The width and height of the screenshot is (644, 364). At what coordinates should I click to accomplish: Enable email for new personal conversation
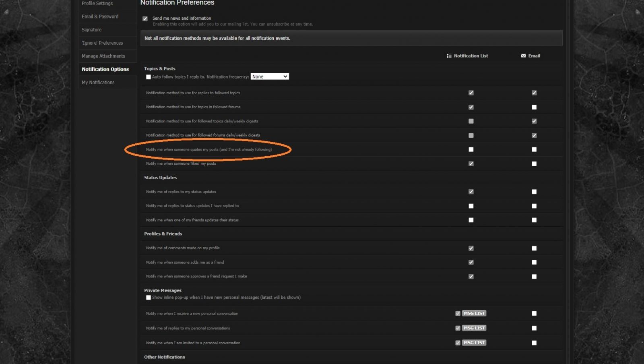(534, 313)
